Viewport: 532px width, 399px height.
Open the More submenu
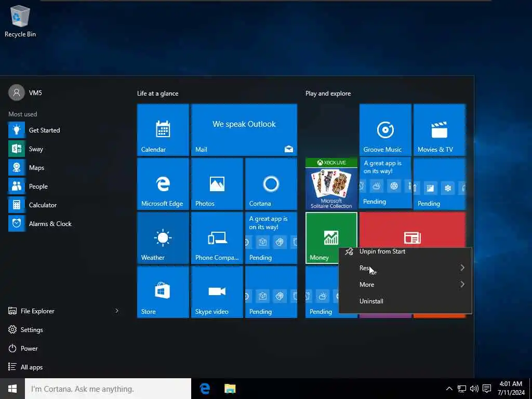tap(405, 284)
